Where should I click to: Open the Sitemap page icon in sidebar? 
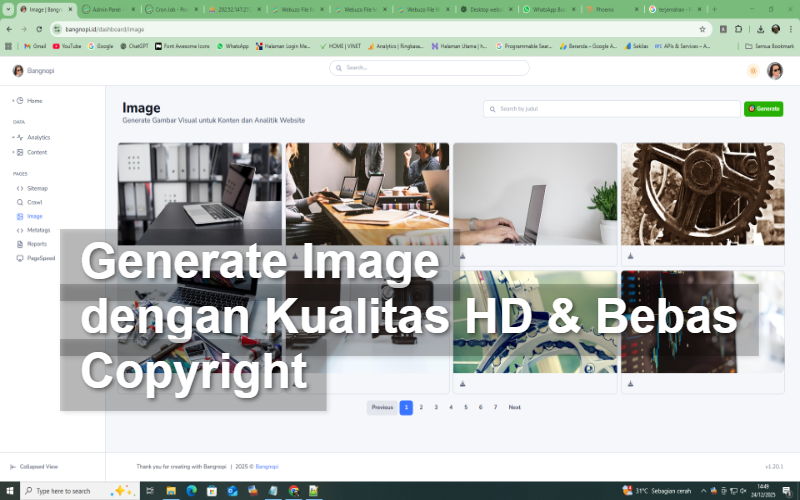(x=20, y=188)
